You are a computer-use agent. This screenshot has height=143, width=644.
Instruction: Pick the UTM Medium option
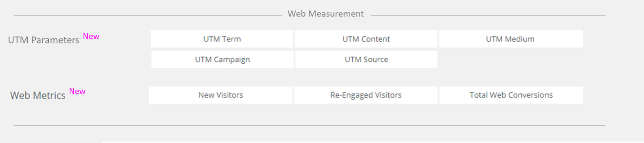click(x=511, y=39)
